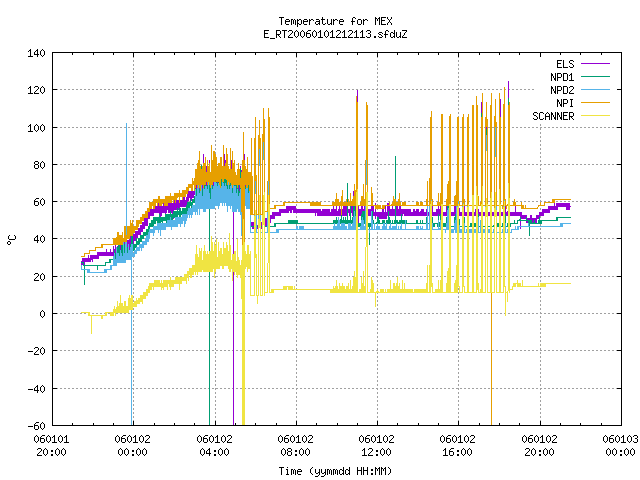Click the y-axis value -60
This screenshot has height=480, width=640.
coord(36,426)
